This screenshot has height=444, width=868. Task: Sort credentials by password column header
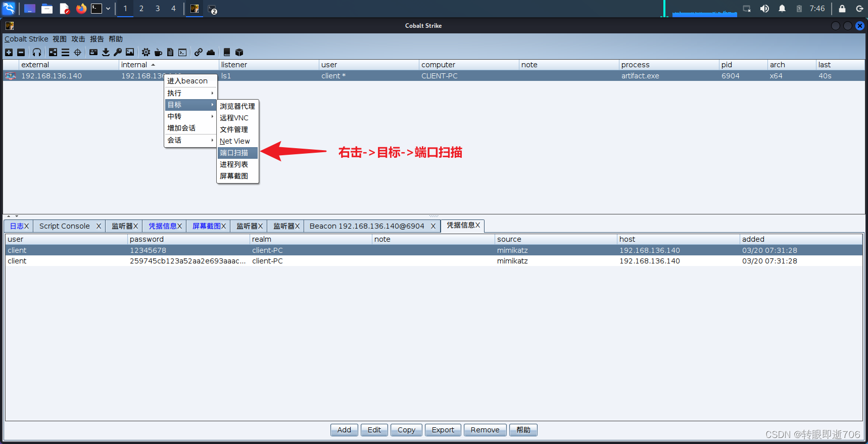point(188,239)
